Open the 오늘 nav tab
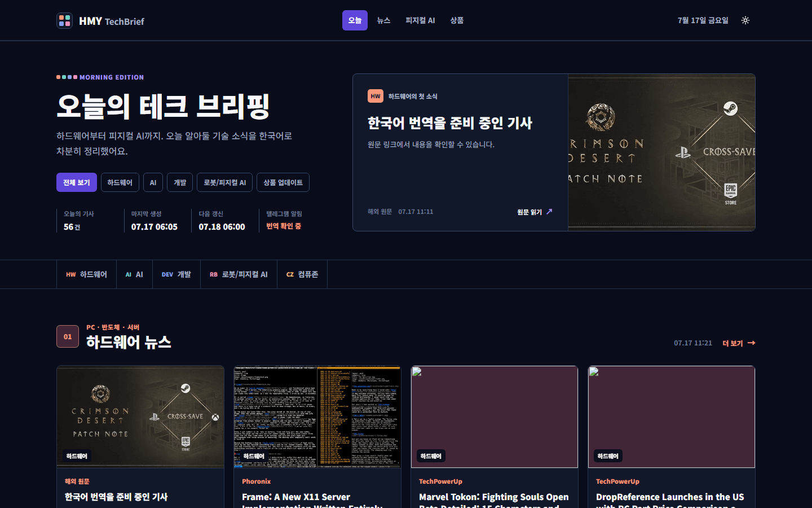812x508 pixels. tap(355, 20)
